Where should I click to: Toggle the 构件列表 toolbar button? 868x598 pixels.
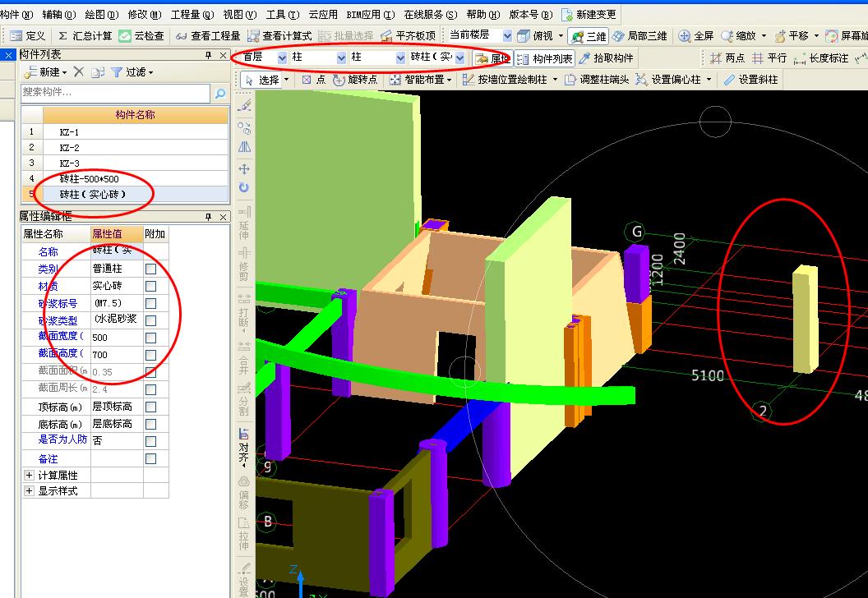pyautogui.click(x=545, y=58)
